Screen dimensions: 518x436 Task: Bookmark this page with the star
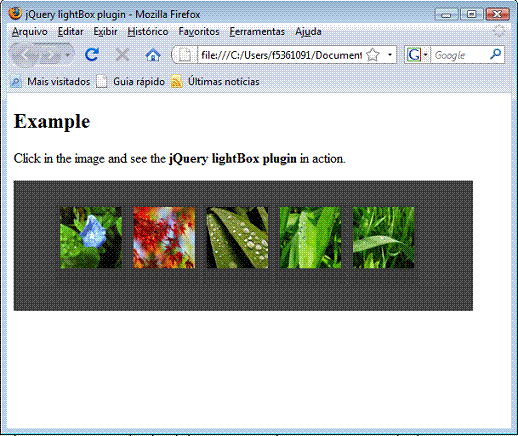click(x=373, y=55)
